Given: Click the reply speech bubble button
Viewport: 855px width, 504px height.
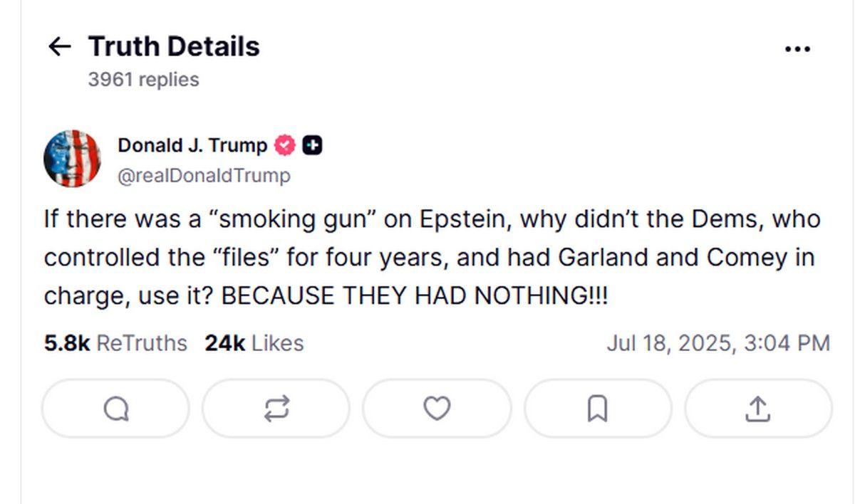Looking at the screenshot, I should (115, 409).
